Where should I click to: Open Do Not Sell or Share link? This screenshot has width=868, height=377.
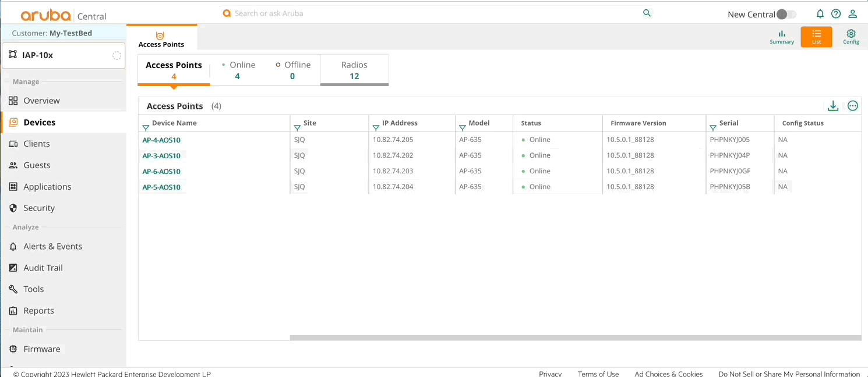pyautogui.click(x=789, y=374)
